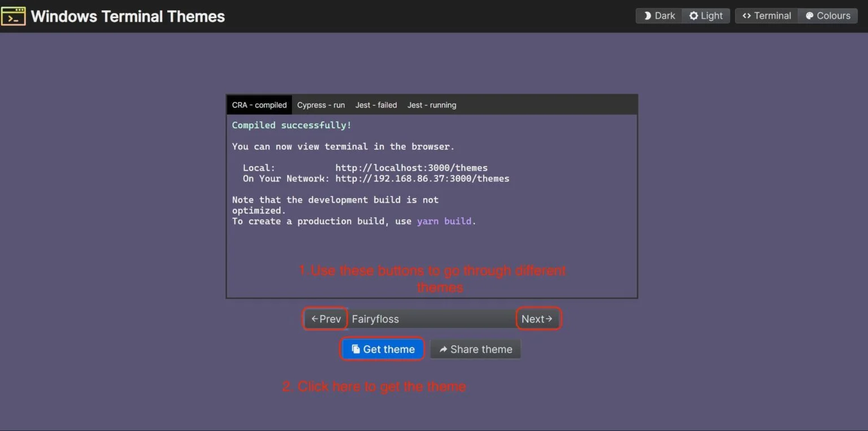Open the Windows Terminal Themes title link
This screenshot has width=868, height=431.
tap(128, 16)
